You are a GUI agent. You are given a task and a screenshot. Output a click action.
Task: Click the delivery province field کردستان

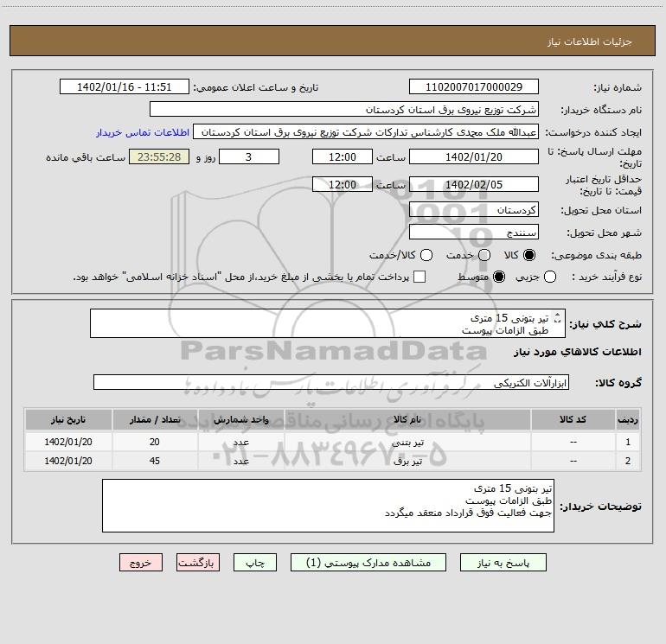tap(474, 210)
